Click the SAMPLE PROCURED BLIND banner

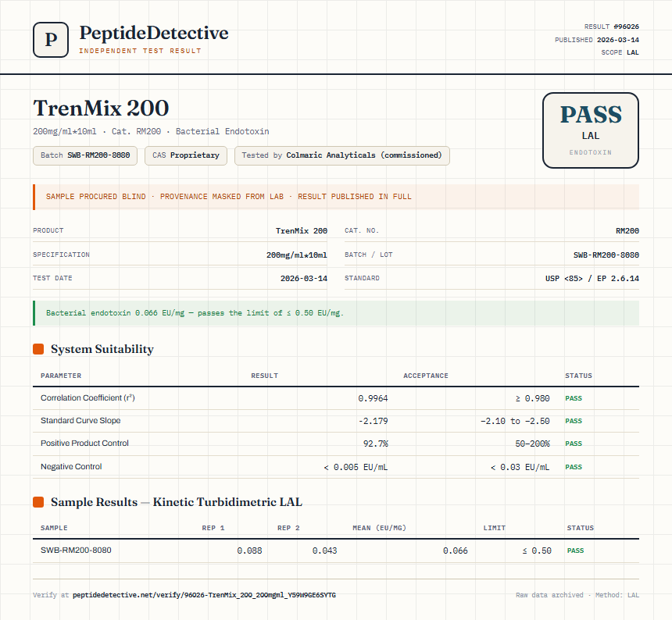[x=336, y=197]
